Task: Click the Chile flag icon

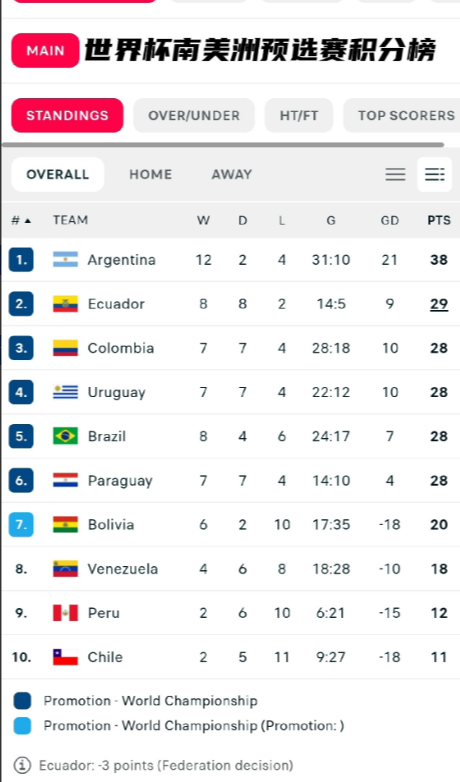Action: (x=65, y=657)
